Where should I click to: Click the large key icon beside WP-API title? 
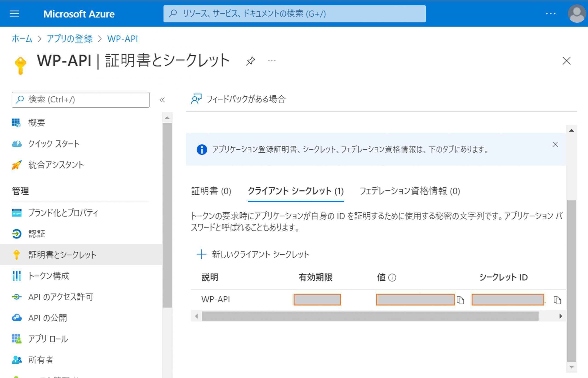pyautogui.click(x=20, y=65)
